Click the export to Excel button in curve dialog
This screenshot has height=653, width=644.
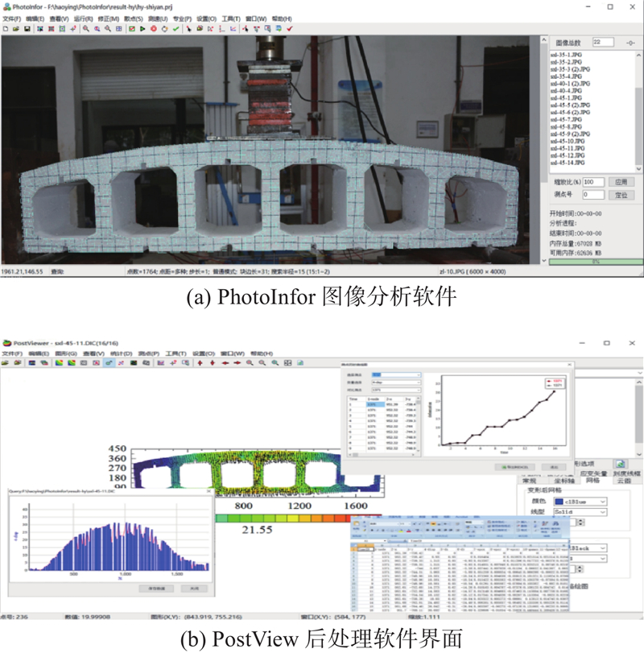514,467
